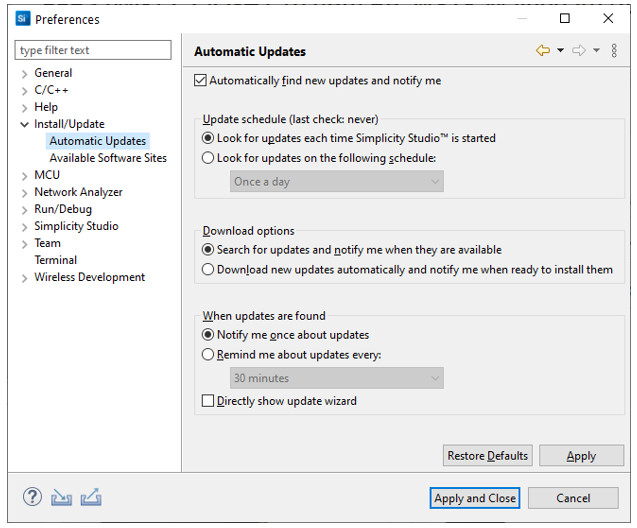Screen dimensions: 637x528
Task: Select Look for updates on following schedule
Action: click(x=208, y=158)
